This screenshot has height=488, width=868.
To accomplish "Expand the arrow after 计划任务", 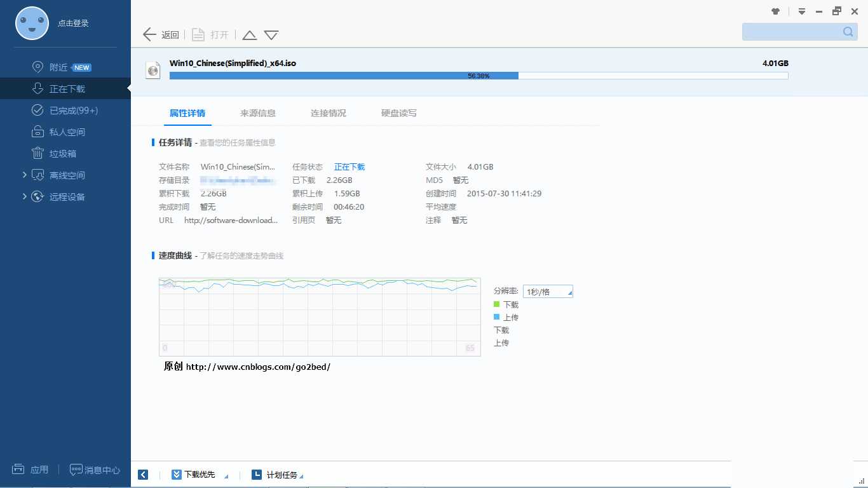I will click(x=301, y=477).
